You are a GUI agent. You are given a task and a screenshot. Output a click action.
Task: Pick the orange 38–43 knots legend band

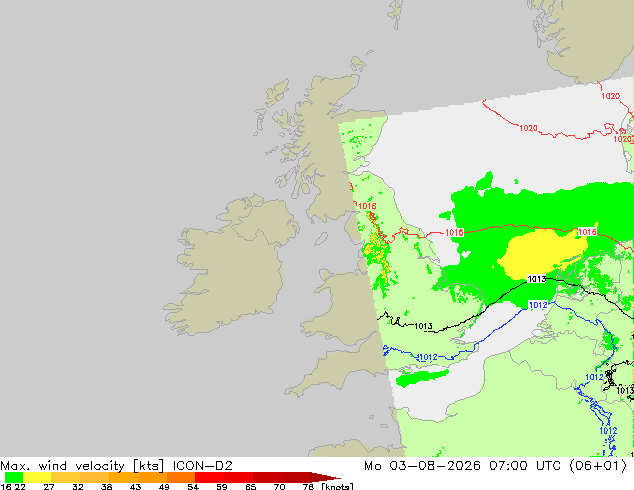click(123, 477)
